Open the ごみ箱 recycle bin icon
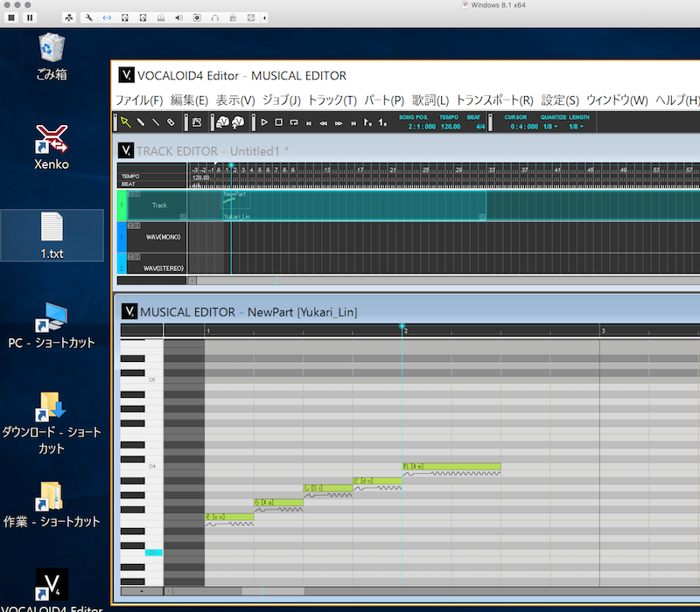This screenshot has width=700, height=612. coord(52,57)
